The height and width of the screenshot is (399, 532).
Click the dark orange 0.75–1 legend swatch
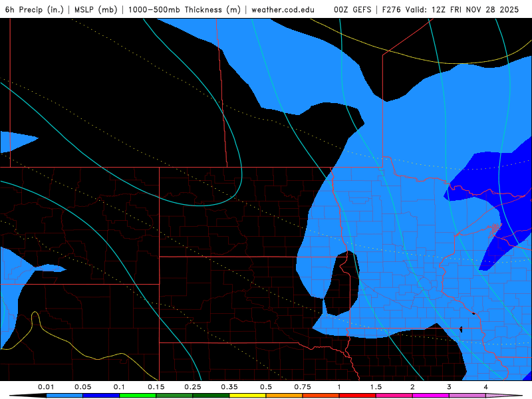pos(321,396)
